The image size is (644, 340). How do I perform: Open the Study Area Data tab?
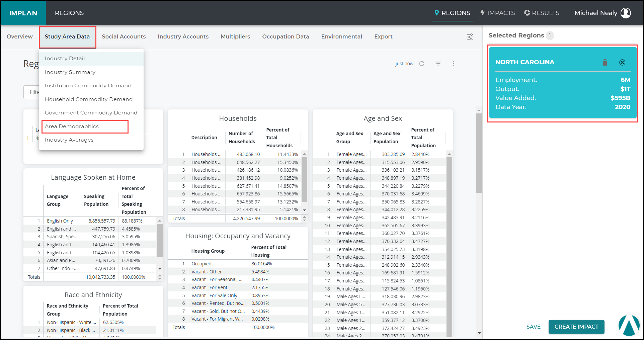pyautogui.click(x=67, y=36)
